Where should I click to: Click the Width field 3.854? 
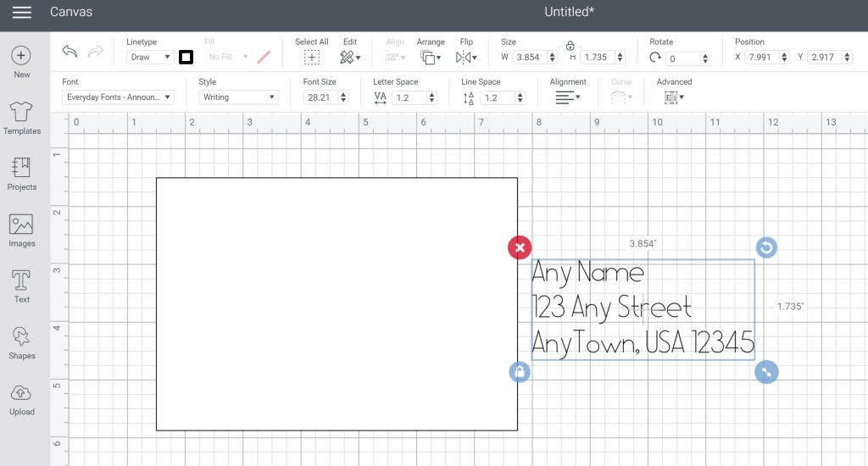pyautogui.click(x=529, y=57)
